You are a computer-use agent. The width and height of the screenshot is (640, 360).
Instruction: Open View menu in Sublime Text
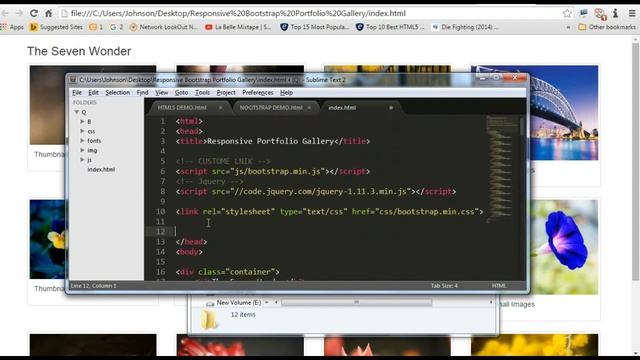coord(162,93)
